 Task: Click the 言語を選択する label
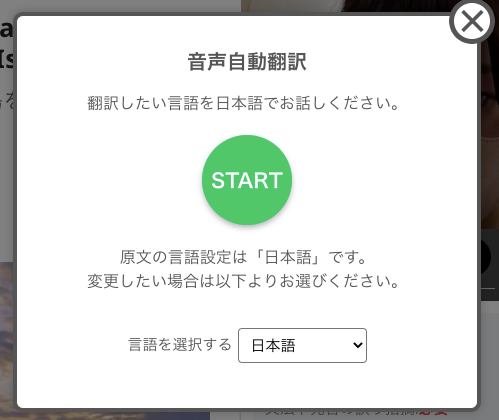(180, 344)
